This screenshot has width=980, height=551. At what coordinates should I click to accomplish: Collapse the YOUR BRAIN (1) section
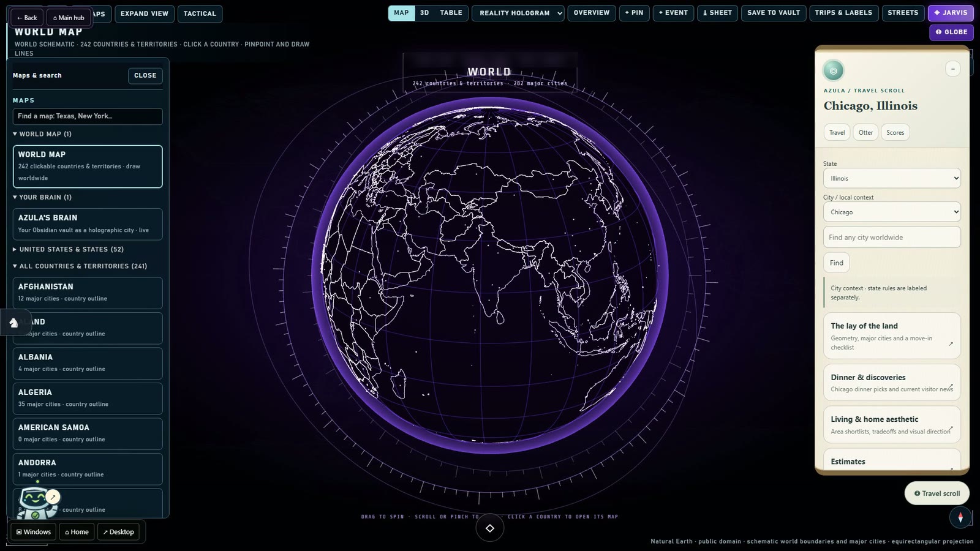pyautogui.click(x=42, y=197)
